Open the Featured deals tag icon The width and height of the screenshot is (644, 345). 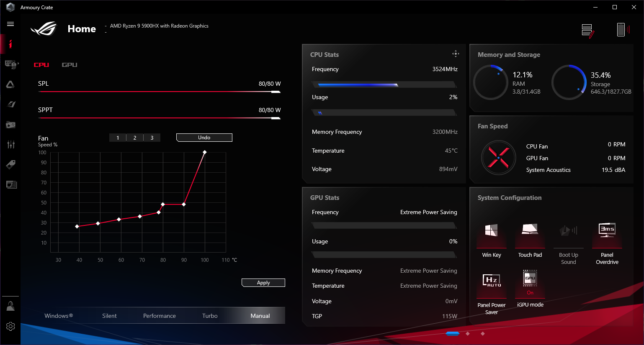click(11, 164)
